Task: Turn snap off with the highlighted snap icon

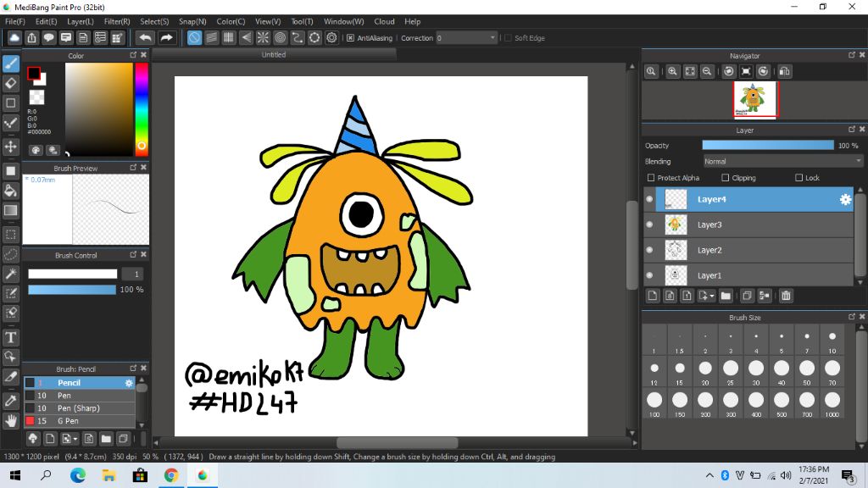Action: tap(194, 37)
